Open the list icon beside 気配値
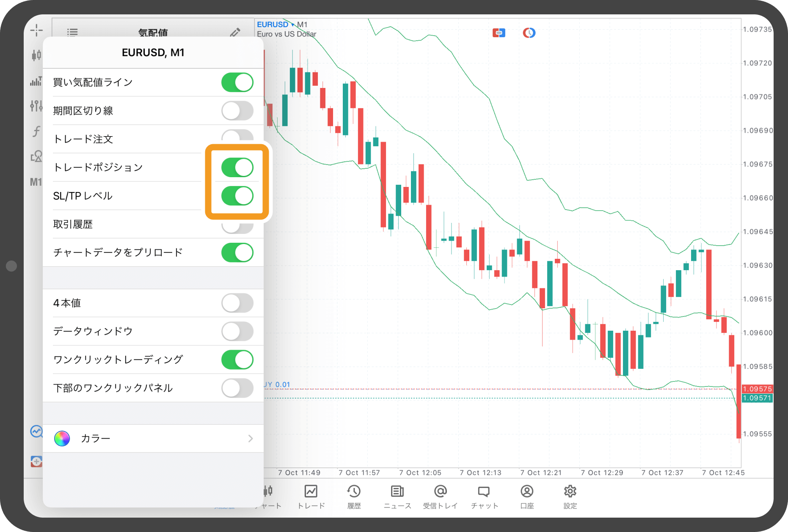 72,32
